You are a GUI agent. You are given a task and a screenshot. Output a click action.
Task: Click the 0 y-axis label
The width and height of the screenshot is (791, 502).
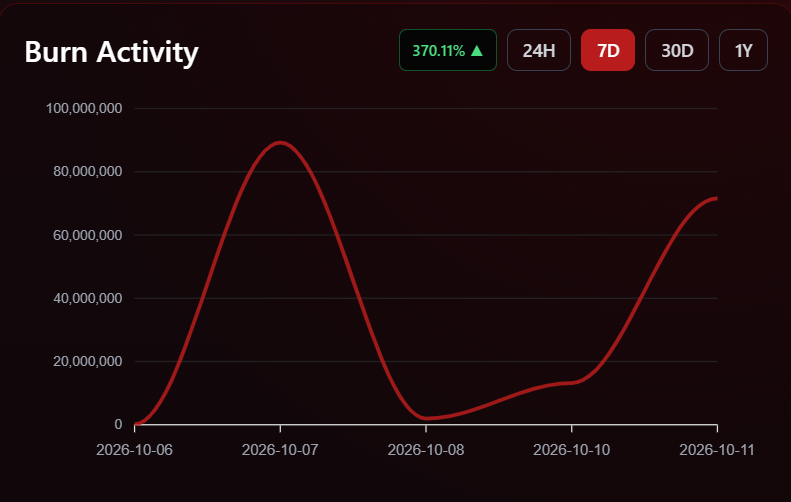click(118, 424)
